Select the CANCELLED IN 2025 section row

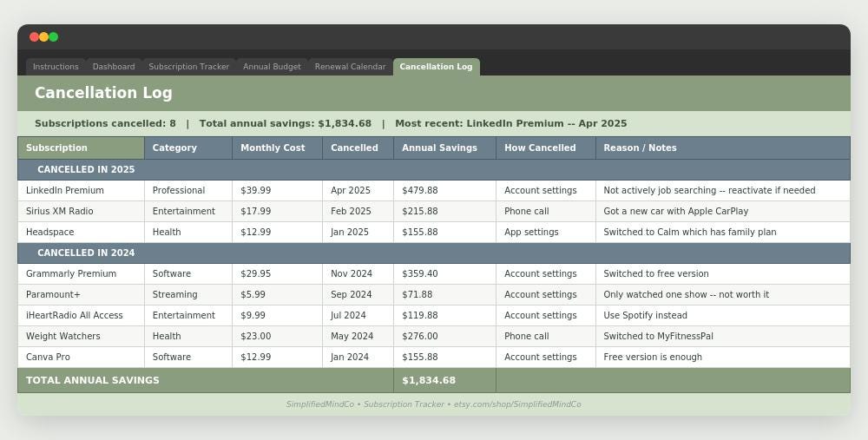click(434, 169)
